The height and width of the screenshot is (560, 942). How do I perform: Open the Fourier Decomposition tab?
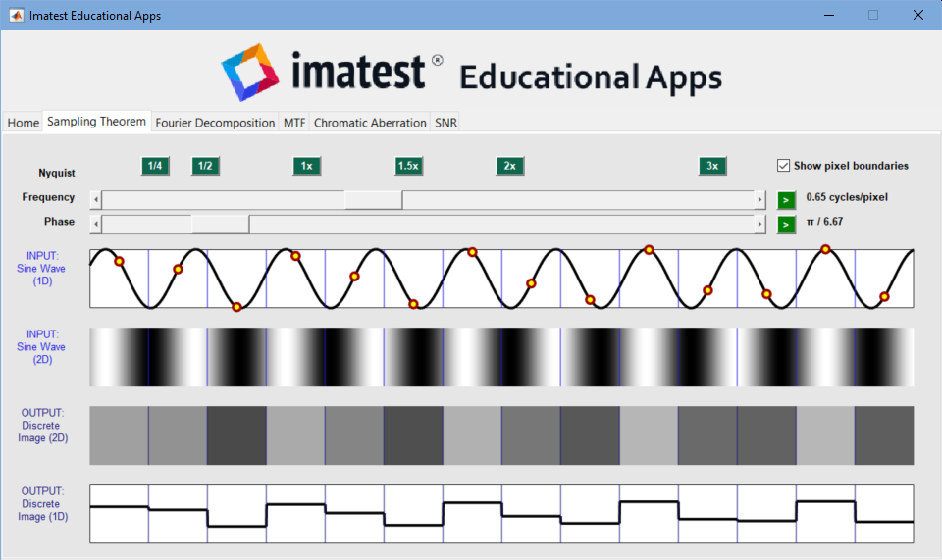(x=215, y=123)
